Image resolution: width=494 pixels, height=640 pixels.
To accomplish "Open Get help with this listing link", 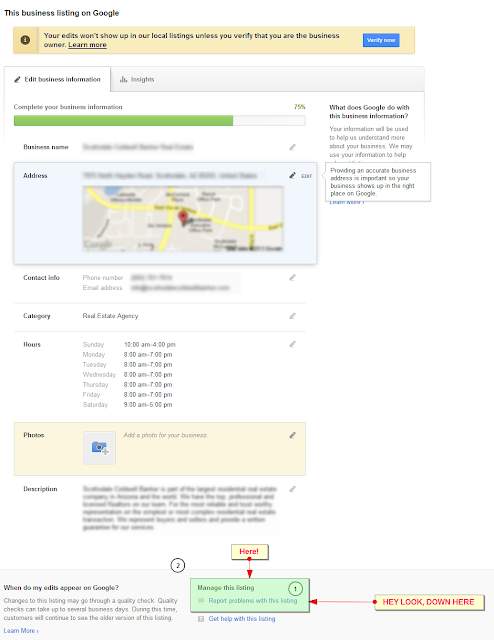I will 242,619.
